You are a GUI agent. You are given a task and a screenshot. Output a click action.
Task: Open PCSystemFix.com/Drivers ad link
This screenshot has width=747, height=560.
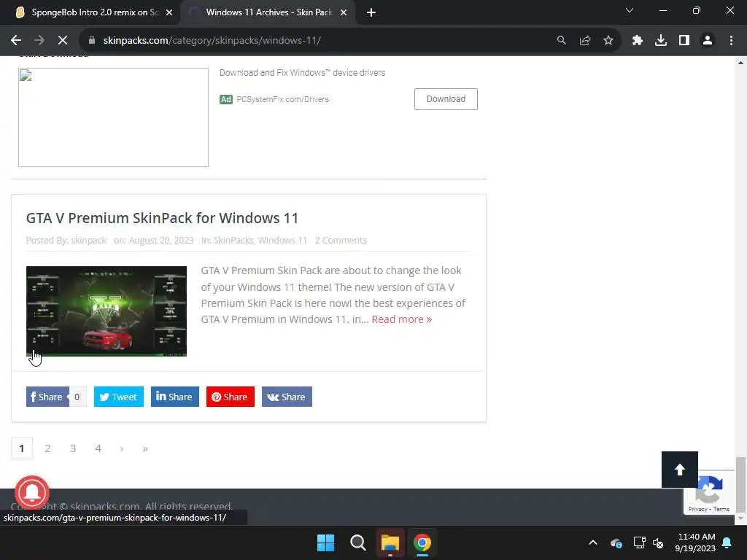point(282,99)
